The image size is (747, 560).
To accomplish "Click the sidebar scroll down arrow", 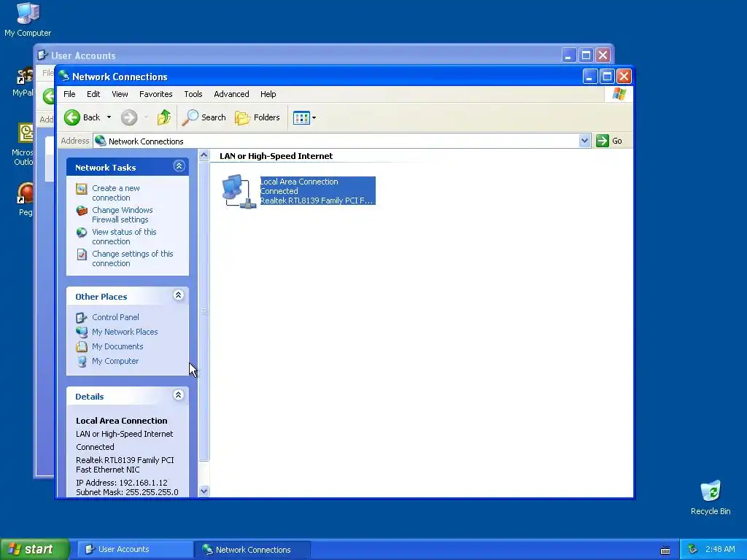I will coord(204,491).
